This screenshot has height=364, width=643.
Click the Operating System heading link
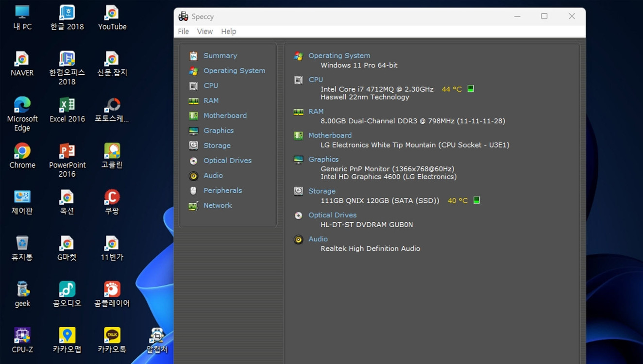[339, 55]
